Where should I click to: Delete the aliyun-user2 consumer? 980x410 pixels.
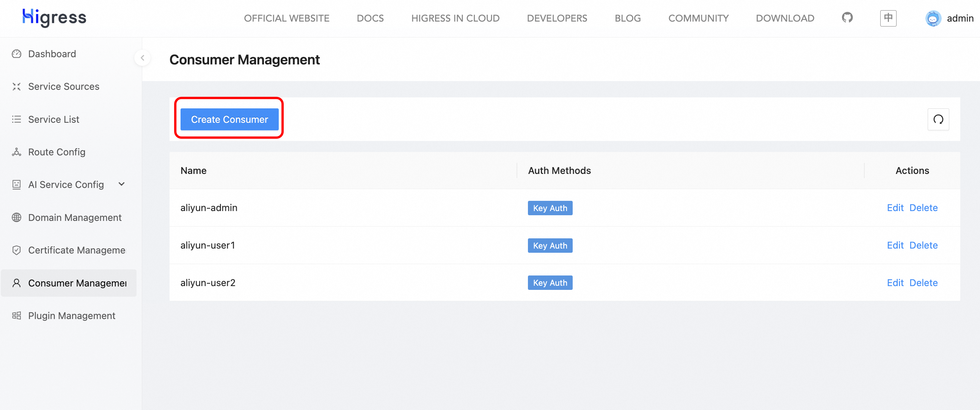923,283
